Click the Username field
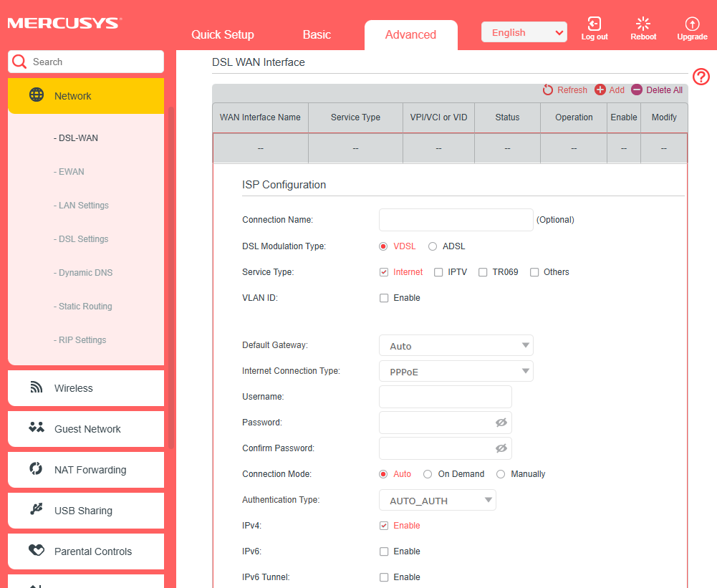Screen dimensions: 717x588 point(446,397)
